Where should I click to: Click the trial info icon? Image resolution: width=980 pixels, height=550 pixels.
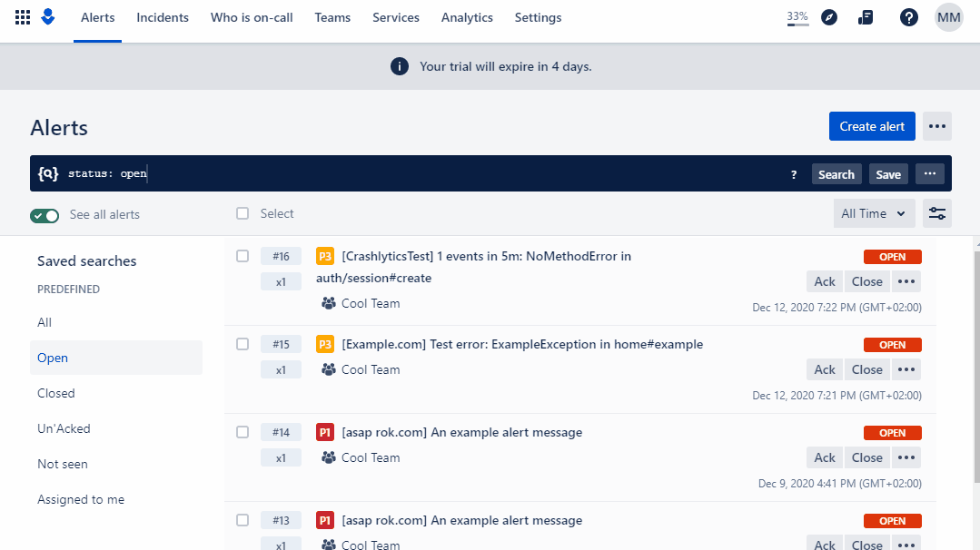click(400, 66)
